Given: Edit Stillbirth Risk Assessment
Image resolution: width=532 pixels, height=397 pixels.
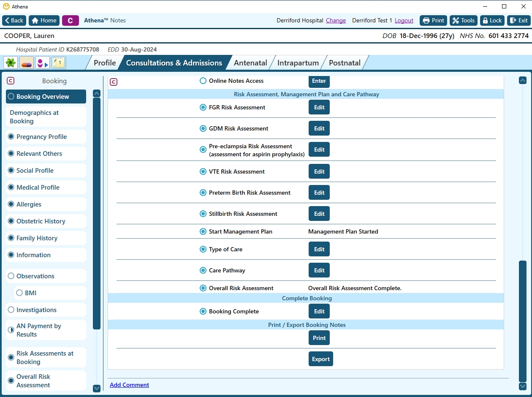Looking at the screenshot, I should pyautogui.click(x=319, y=214).
